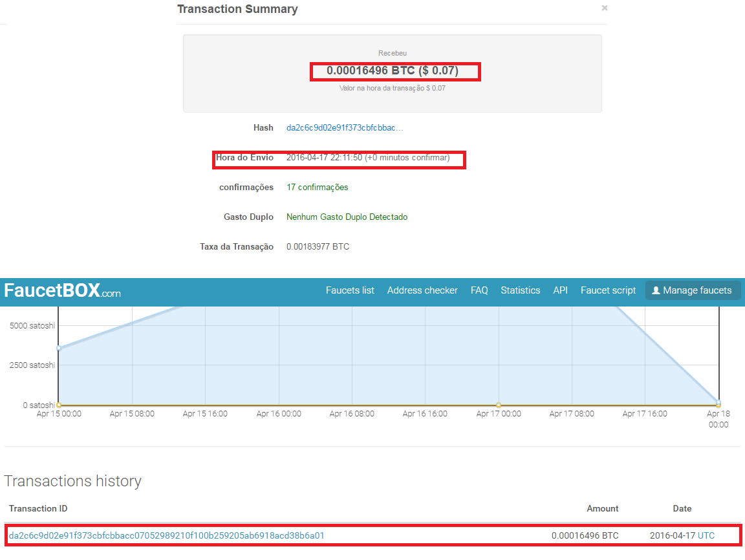This screenshot has height=560, width=745.
Task: Open the API menu item
Action: point(560,290)
